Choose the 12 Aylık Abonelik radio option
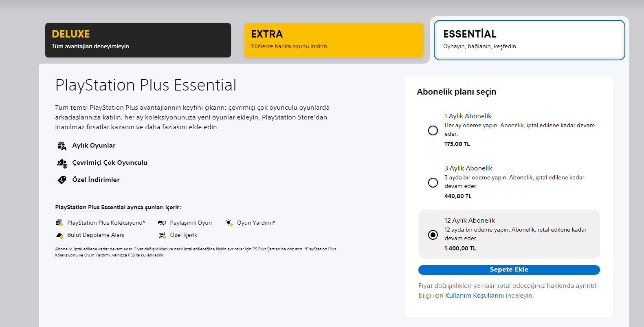Screen dimensions: 644x327 click(x=433, y=235)
